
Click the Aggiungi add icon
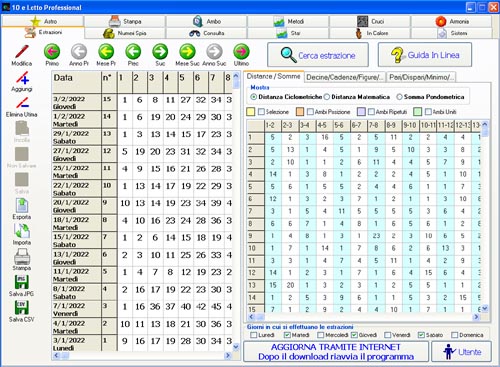click(x=22, y=78)
